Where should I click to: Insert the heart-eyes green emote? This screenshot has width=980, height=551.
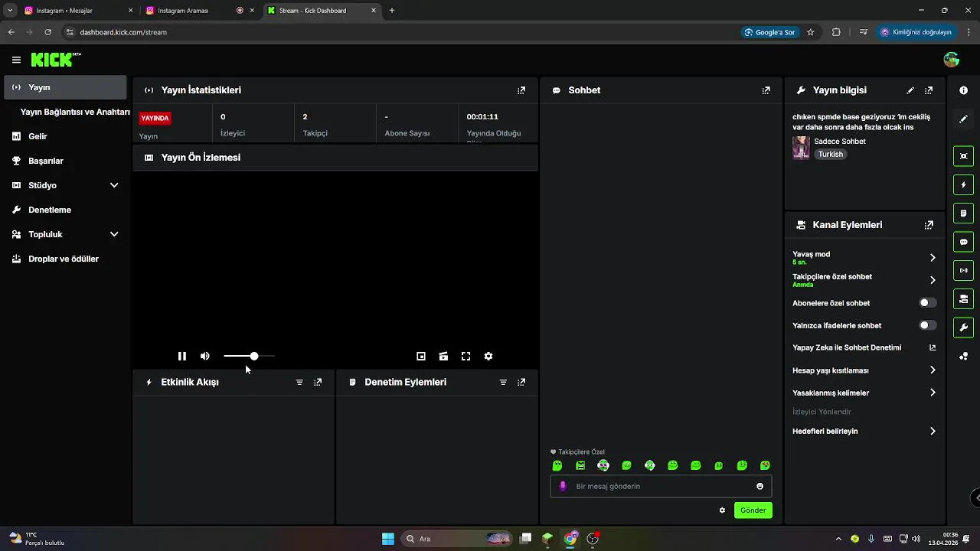[x=765, y=465]
